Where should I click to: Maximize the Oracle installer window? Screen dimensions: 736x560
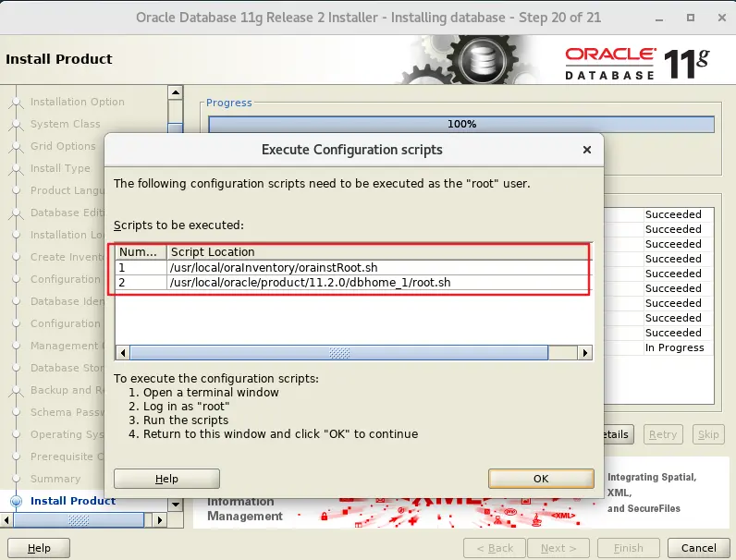click(691, 18)
